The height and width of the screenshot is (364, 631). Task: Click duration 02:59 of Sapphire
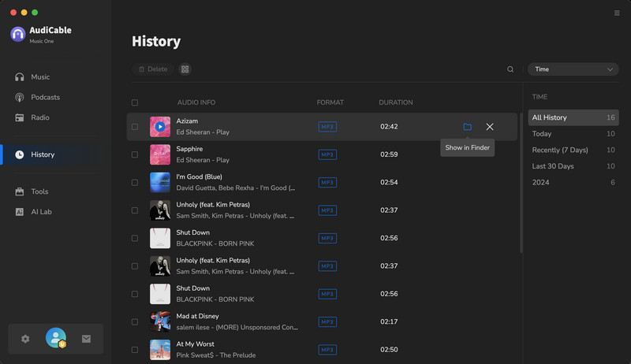389,154
